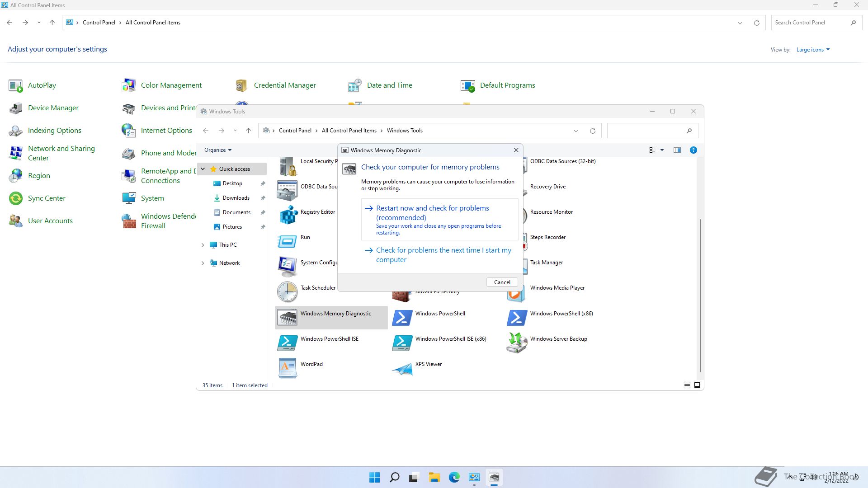Open Internet Options icon
868x488 pixels.
click(129, 131)
